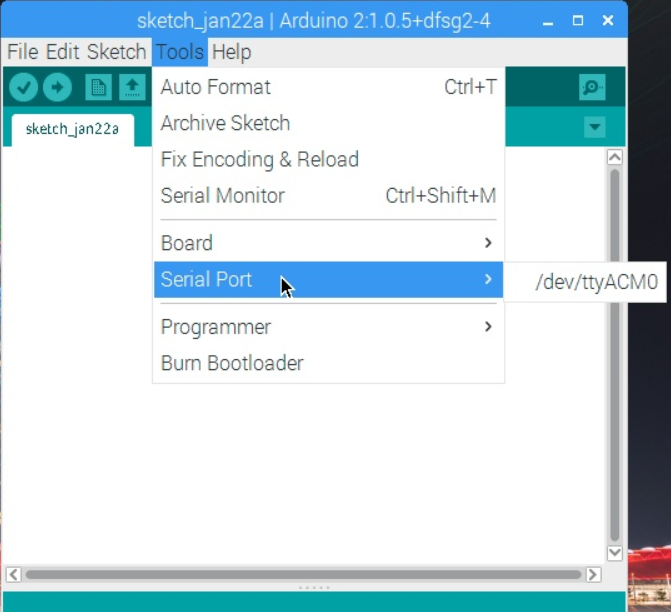The height and width of the screenshot is (612, 671).
Task: Open the tab dropdown arrow button
Action: coord(595,127)
